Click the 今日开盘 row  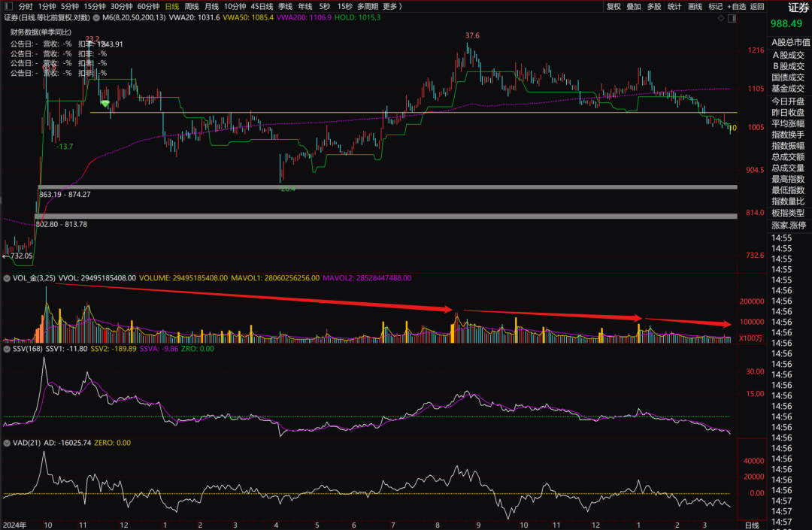pos(789,101)
